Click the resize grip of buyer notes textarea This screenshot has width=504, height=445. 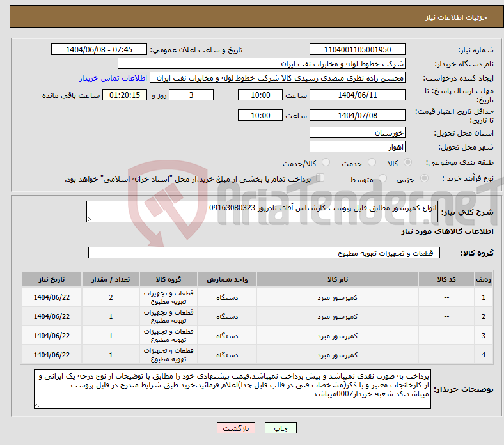pos(37,405)
